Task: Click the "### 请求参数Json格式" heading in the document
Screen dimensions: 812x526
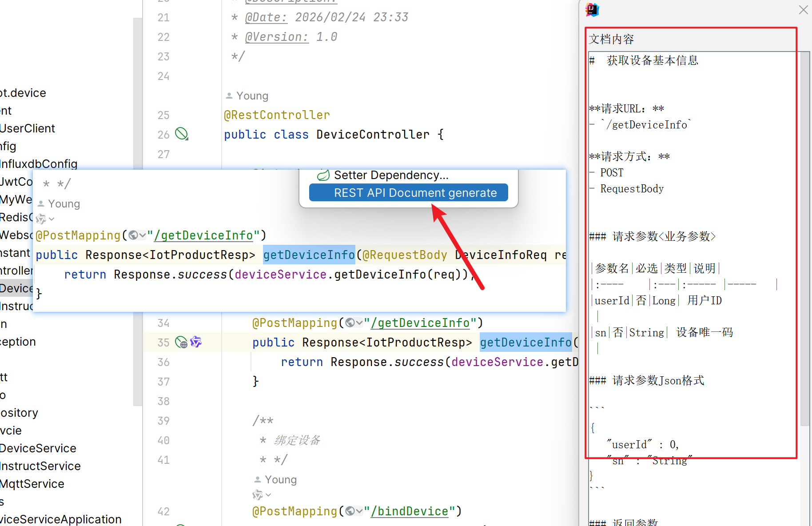Action: click(x=647, y=381)
